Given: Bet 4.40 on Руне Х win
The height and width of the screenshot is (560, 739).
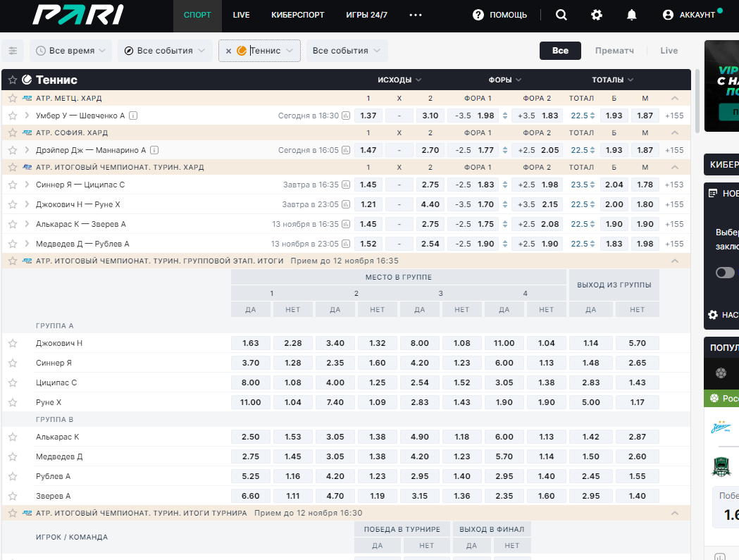Looking at the screenshot, I should pyautogui.click(x=430, y=204).
